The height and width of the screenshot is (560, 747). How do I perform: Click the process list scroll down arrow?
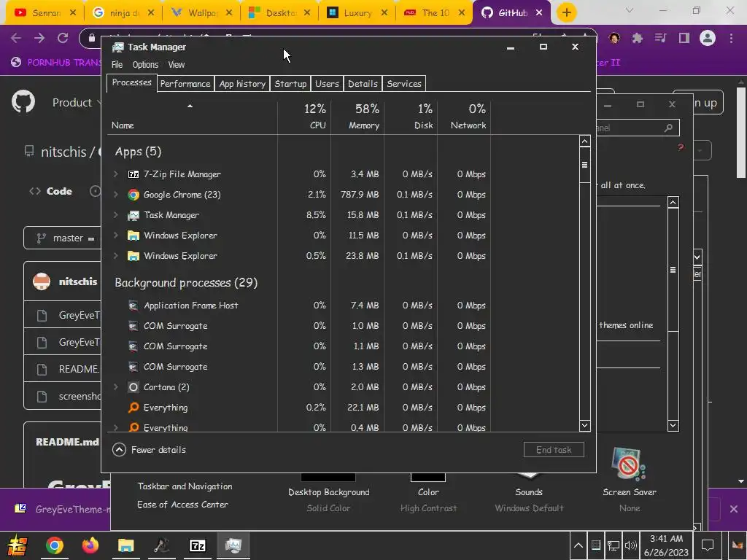[x=584, y=426]
